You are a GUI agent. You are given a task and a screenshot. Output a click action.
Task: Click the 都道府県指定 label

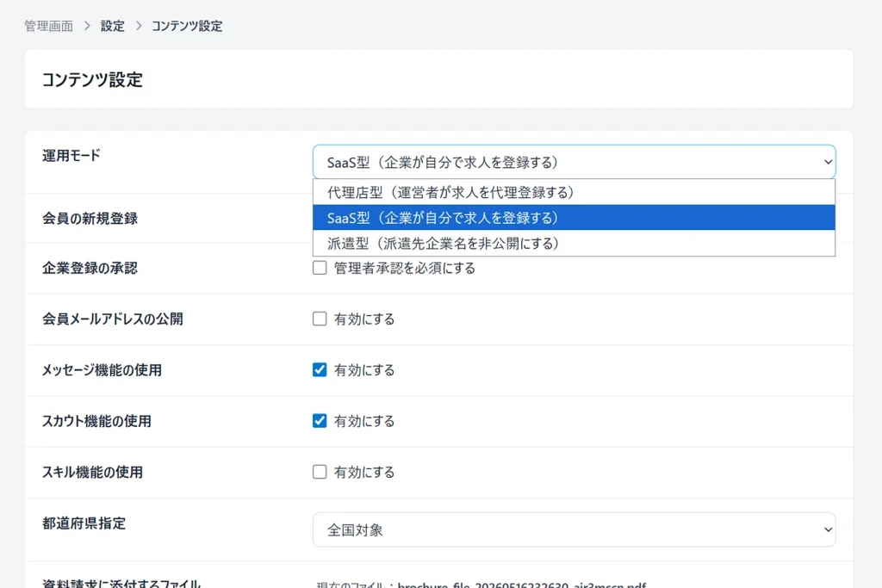(x=84, y=523)
